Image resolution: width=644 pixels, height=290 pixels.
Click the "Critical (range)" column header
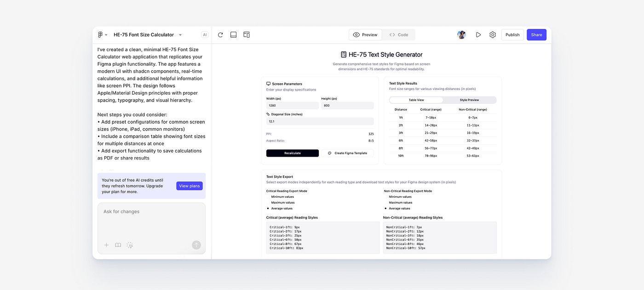tap(431, 110)
